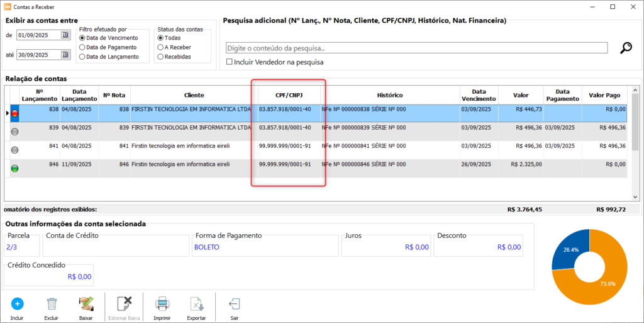Select the Data de Pagamento filter
644x323 pixels.
point(82,47)
